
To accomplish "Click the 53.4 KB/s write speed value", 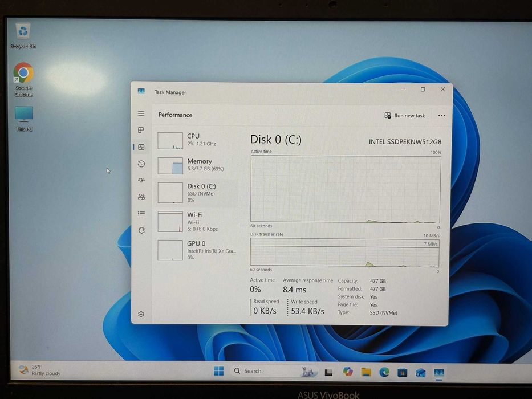I will (x=307, y=311).
